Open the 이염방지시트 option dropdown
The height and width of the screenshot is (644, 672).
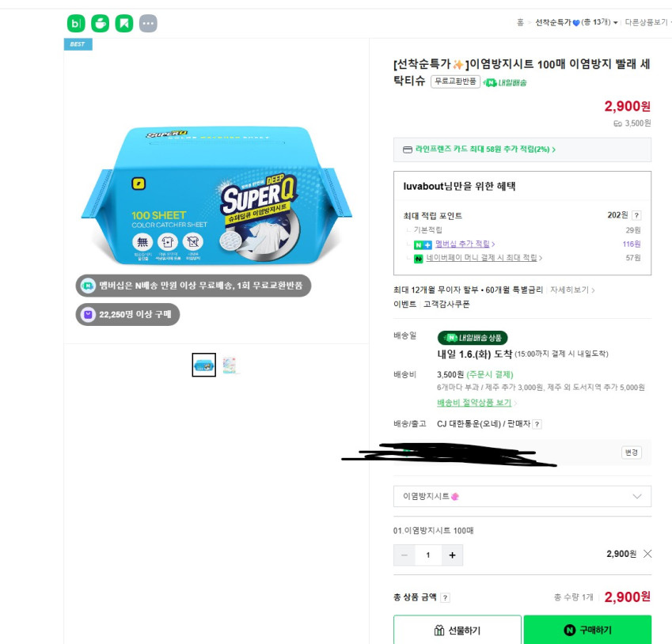click(522, 496)
